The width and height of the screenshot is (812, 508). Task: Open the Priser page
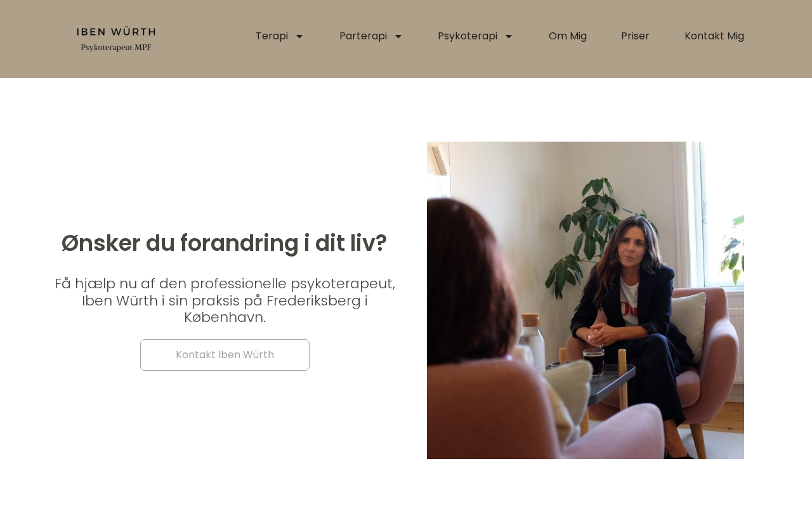(x=635, y=36)
